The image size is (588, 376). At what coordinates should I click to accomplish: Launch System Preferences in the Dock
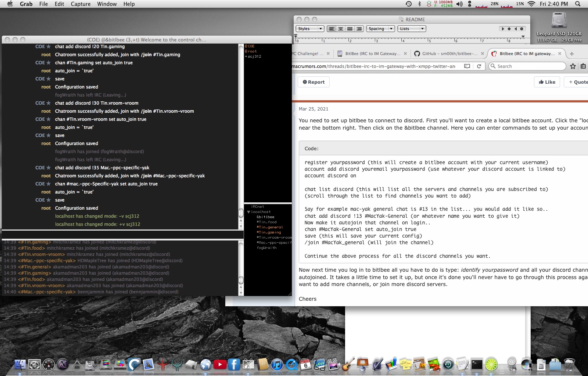(x=35, y=364)
